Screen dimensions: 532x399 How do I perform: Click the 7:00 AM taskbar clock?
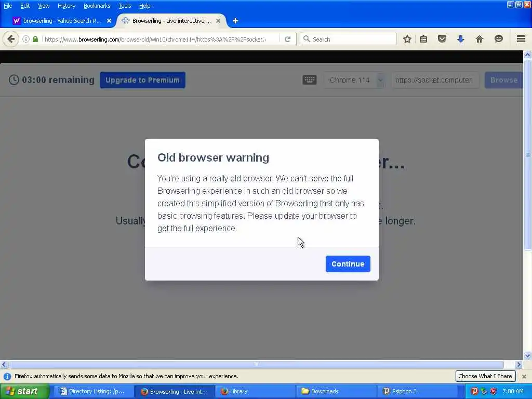tap(513, 391)
